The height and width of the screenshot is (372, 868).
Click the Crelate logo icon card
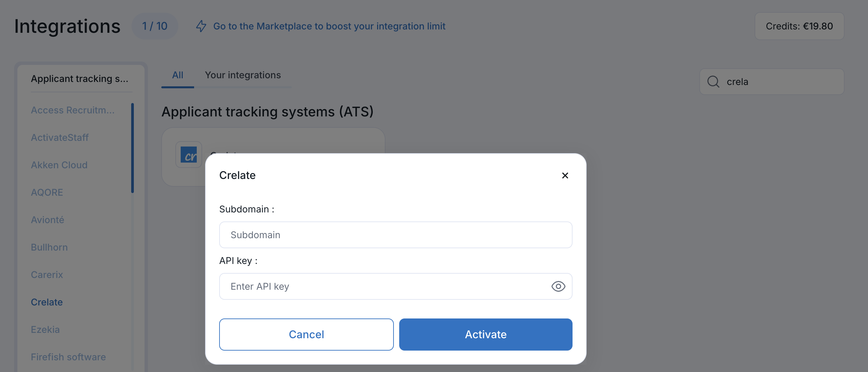(189, 154)
